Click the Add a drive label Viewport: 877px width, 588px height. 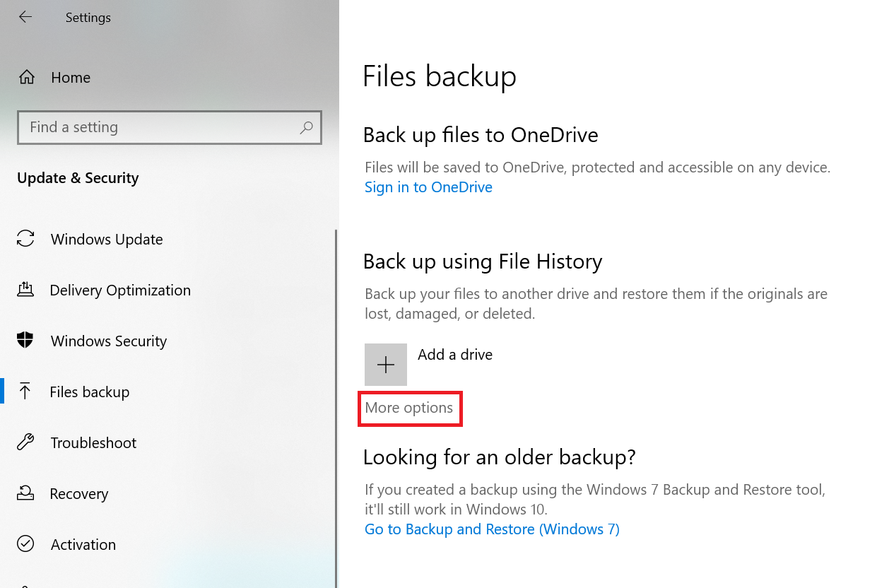(455, 355)
